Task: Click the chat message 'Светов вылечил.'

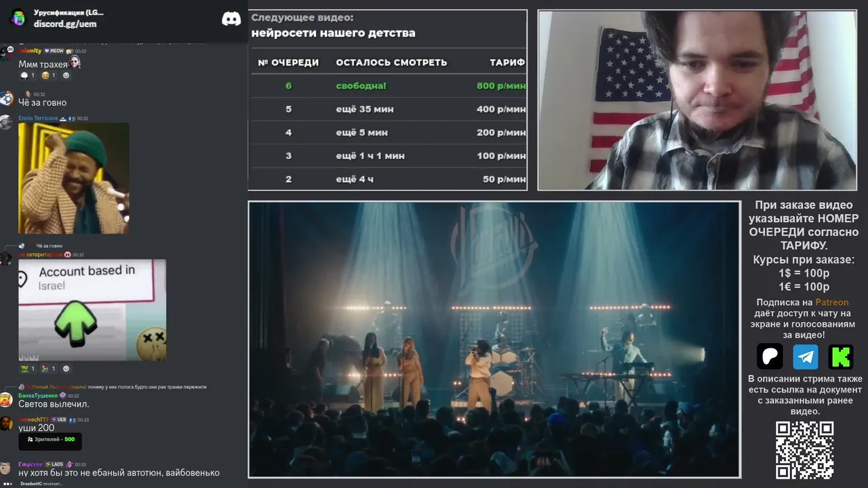Action: pos(54,404)
